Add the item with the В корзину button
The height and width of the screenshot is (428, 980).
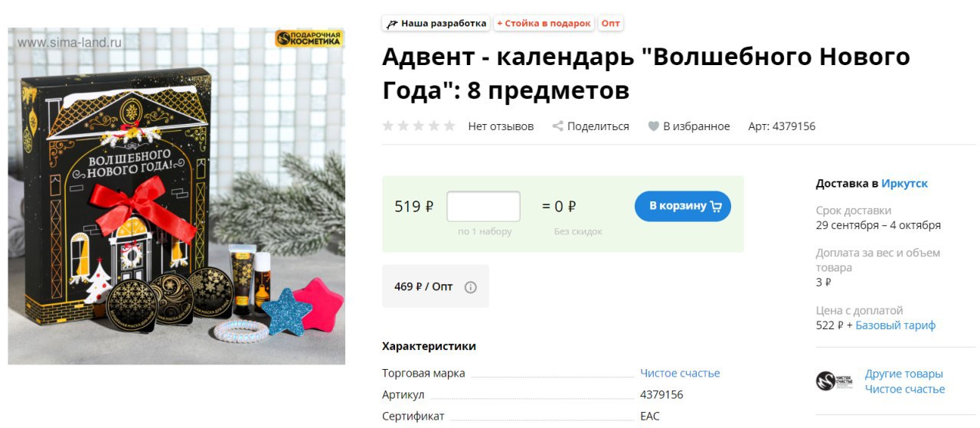coord(683,206)
